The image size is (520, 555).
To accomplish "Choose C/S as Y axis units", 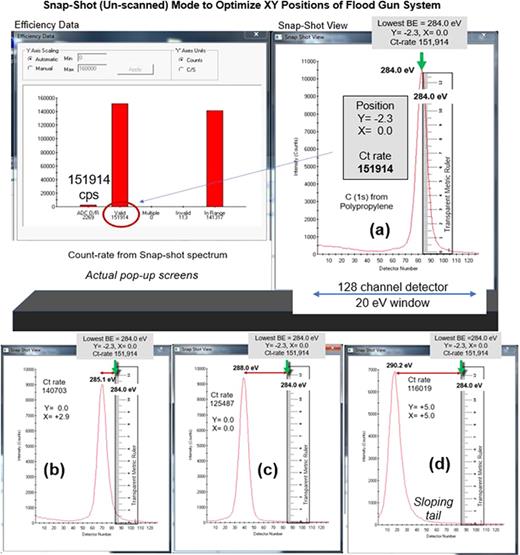I will point(181,69).
